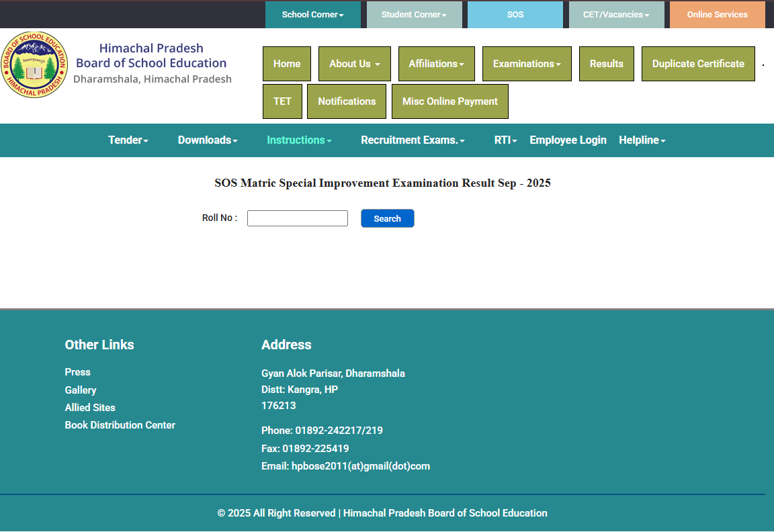Open Misc Online Payment
774x532 pixels.
(x=449, y=101)
